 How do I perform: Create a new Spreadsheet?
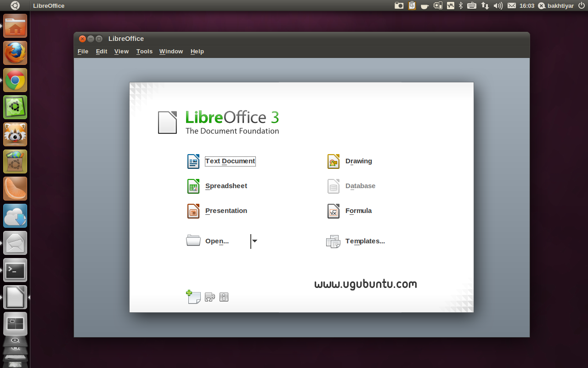(226, 186)
